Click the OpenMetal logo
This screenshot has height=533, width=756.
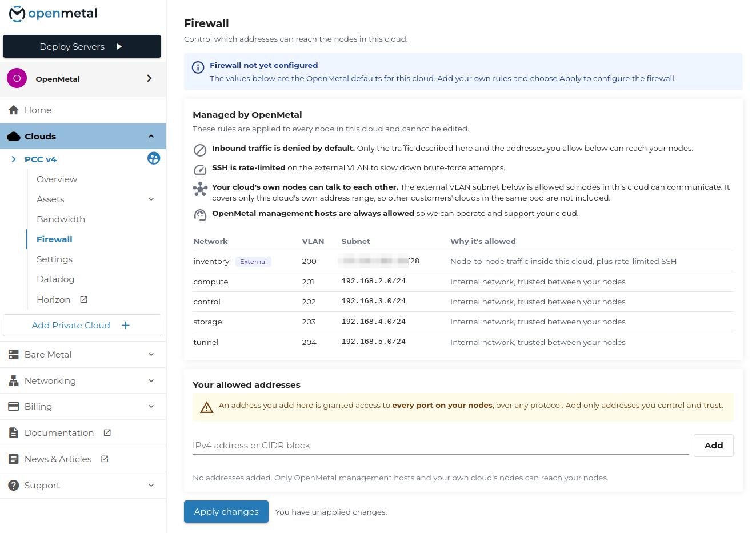tap(53, 14)
